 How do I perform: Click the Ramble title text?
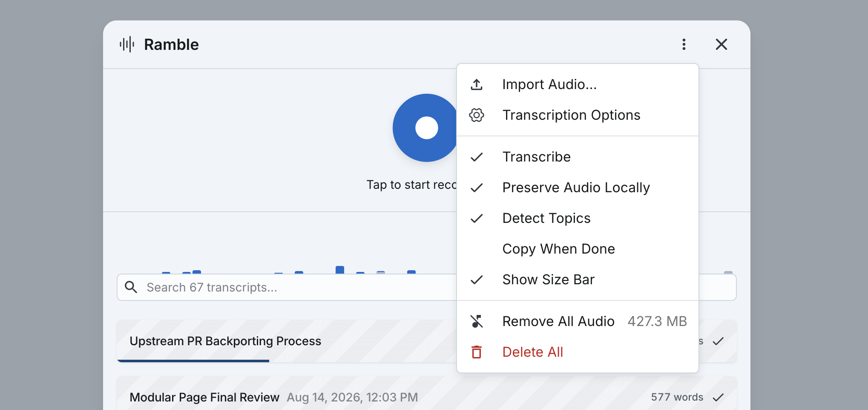171,44
